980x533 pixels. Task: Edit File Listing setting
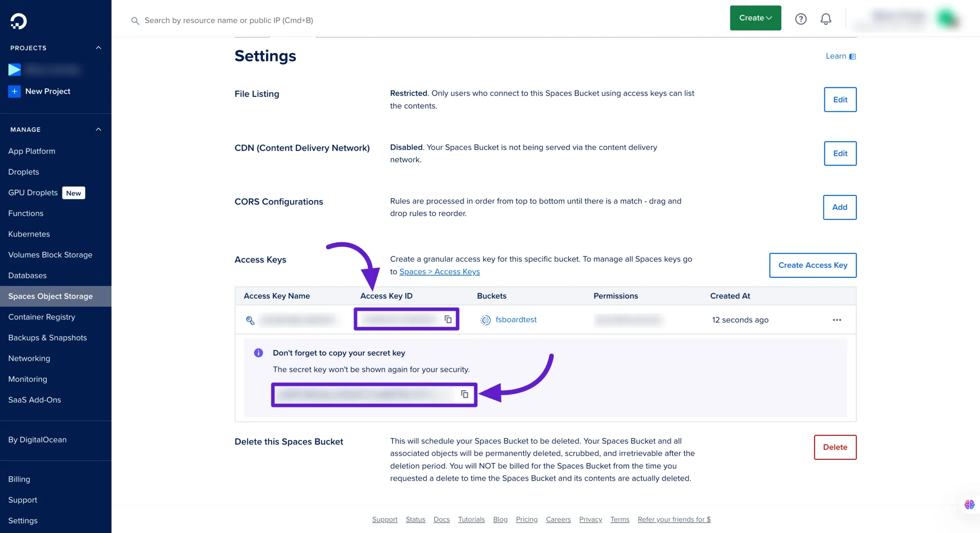tap(840, 99)
